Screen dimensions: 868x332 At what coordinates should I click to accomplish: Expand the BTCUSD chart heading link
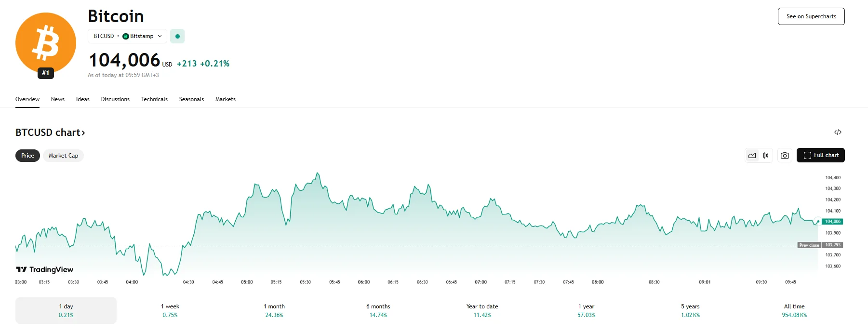[x=50, y=133]
